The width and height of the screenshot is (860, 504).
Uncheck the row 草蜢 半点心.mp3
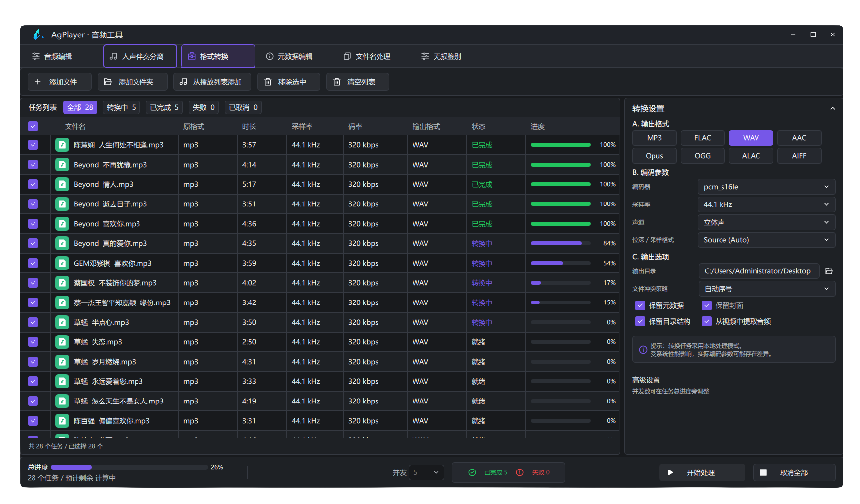tap(33, 322)
